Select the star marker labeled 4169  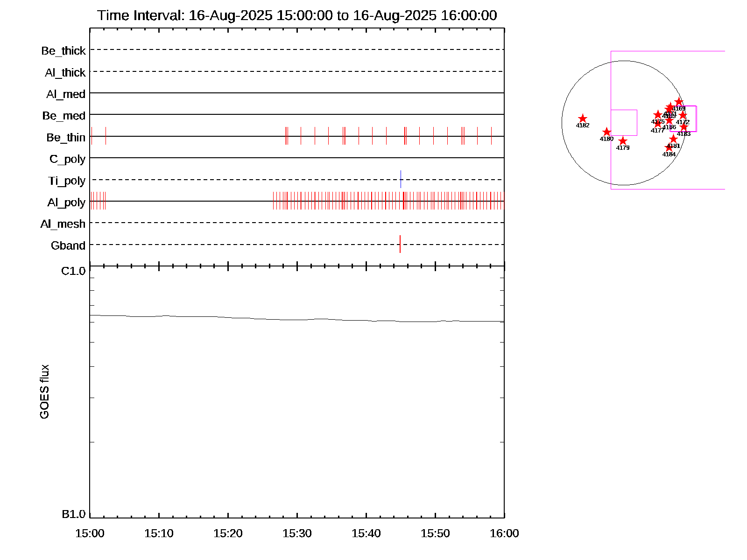(x=679, y=102)
